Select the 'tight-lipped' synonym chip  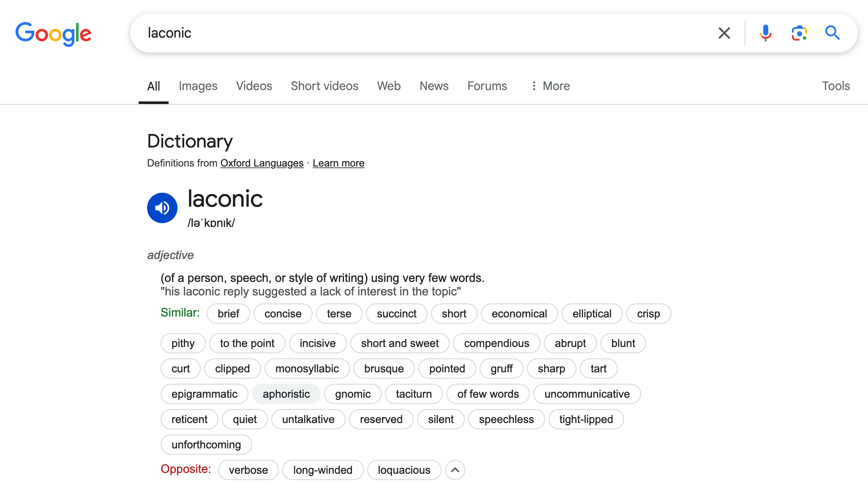[x=586, y=419]
